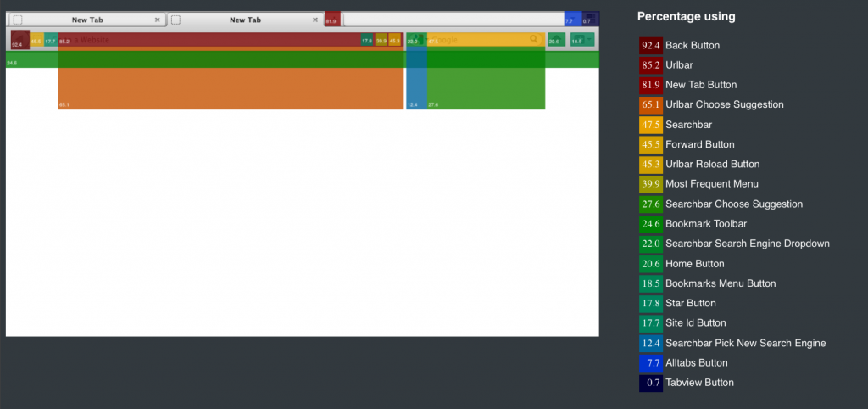
Task: Click the 'Searchbar Pick New Search Engine' legend label
Action: click(746, 343)
